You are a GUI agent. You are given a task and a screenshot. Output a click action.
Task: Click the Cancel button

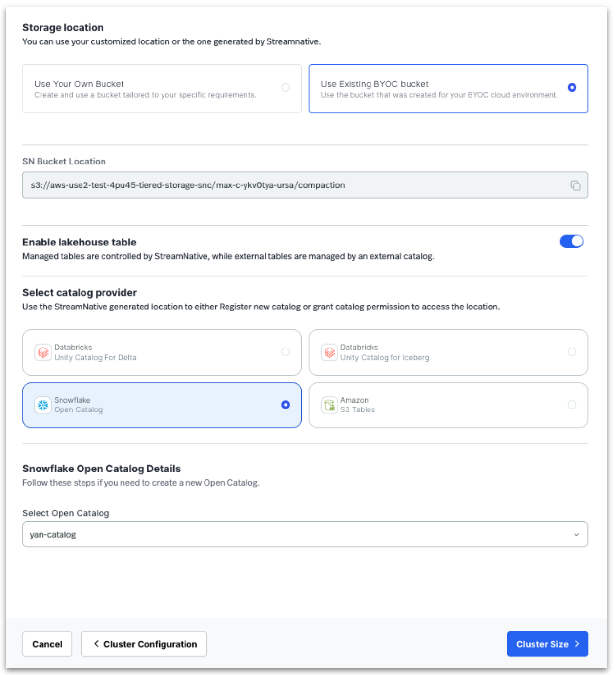[47, 644]
